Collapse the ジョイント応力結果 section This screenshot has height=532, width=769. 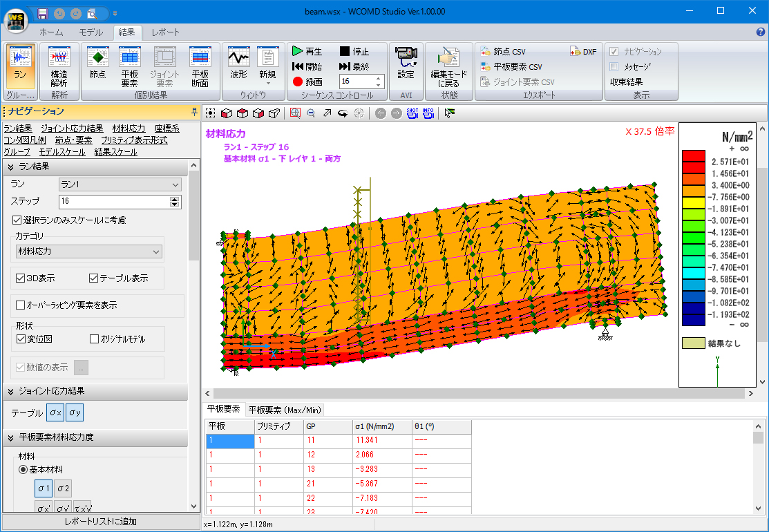(x=11, y=392)
